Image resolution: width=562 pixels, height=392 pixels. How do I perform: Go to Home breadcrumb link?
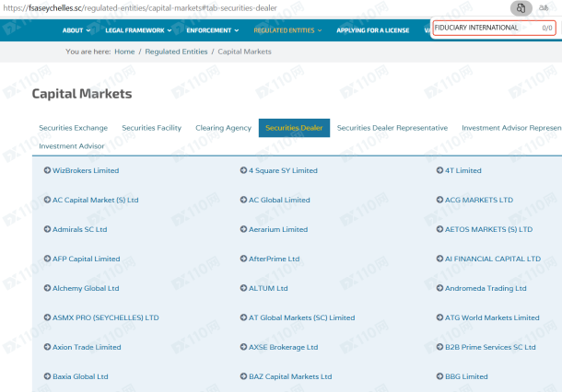pos(124,52)
